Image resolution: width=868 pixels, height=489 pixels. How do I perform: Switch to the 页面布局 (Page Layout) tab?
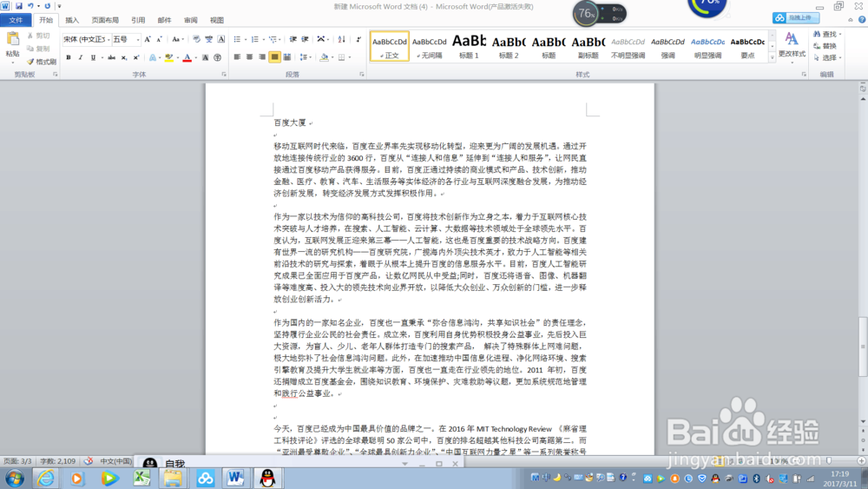(x=105, y=20)
